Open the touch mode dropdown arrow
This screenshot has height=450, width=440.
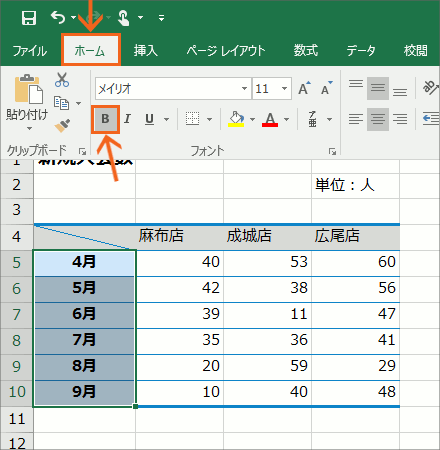coord(141,17)
